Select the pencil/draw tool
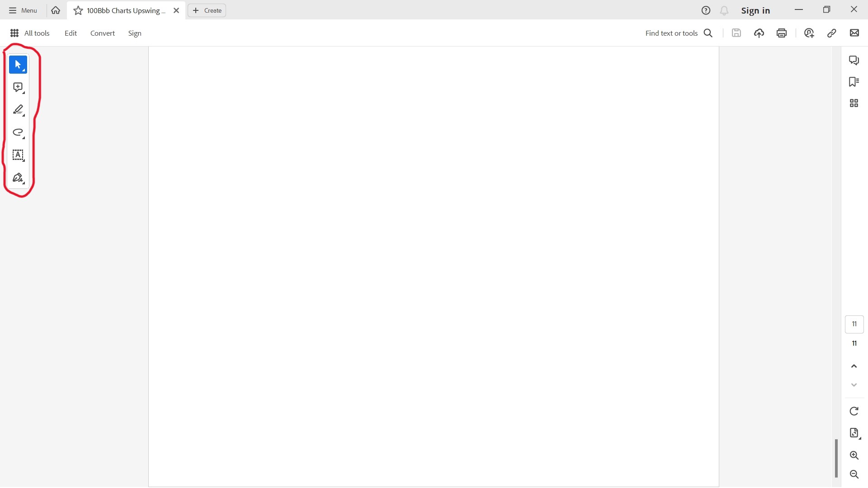Image resolution: width=868 pixels, height=488 pixels. pyautogui.click(x=18, y=110)
